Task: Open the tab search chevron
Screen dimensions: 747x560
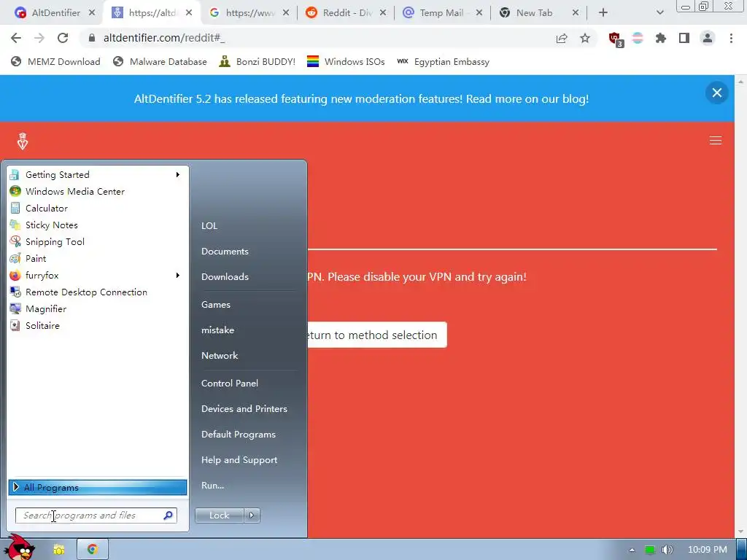Action: pyautogui.click(x=659, y=13)
